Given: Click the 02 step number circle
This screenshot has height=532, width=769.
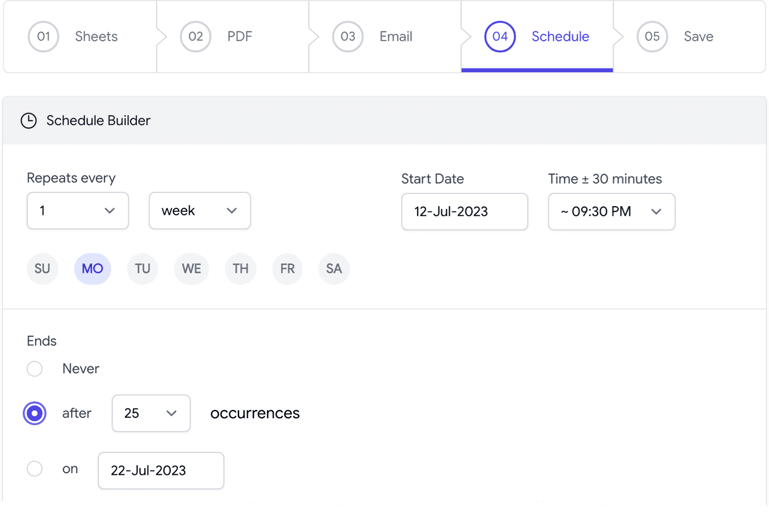Looking at the screenshot, I should coord(195,36).
